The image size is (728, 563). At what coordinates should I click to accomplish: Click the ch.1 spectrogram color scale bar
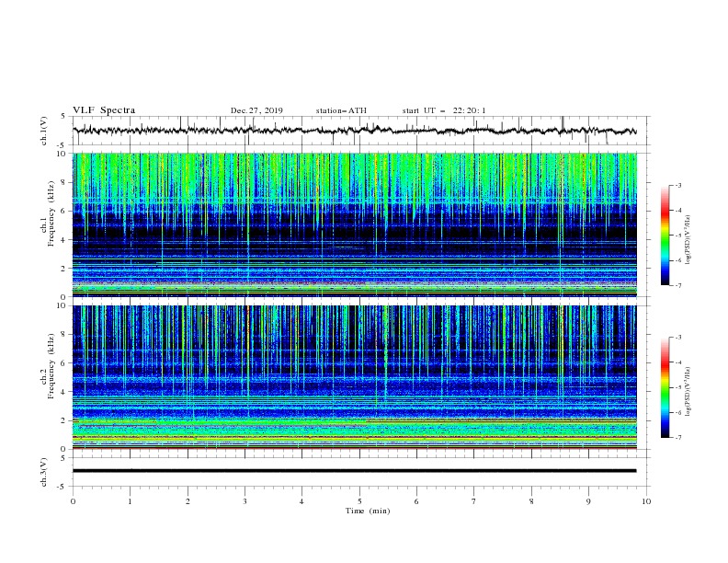click(665, 236)
